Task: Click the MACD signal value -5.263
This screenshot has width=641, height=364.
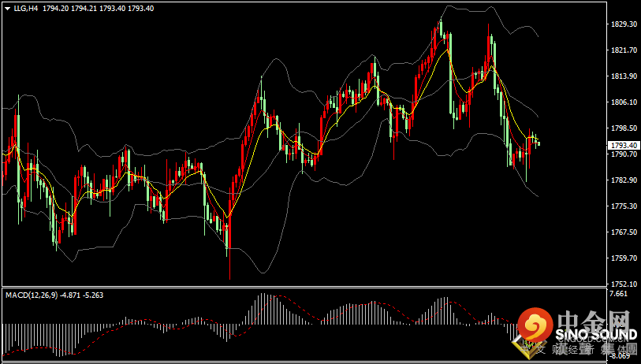Action: 93,295
